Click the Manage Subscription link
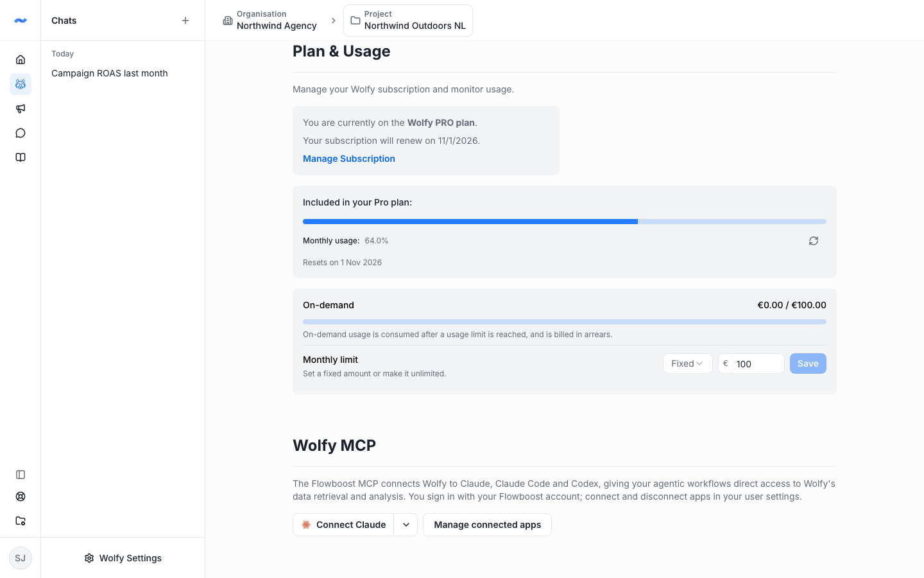 pos(349,159)
